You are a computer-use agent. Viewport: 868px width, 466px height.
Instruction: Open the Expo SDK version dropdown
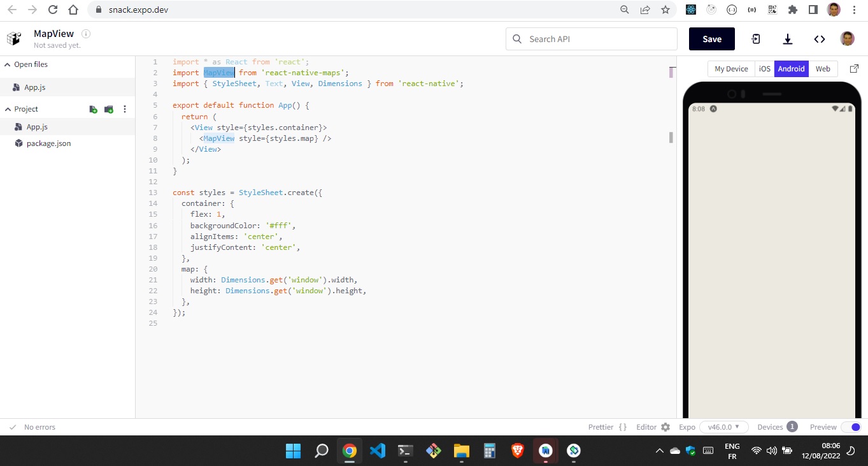pyautogui.click(x=723, y=426)
